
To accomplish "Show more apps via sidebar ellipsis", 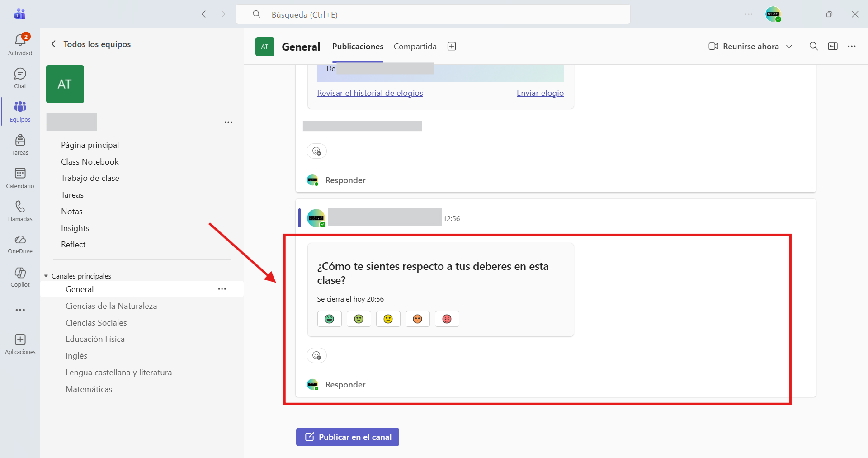I will (x=20, y=310).
